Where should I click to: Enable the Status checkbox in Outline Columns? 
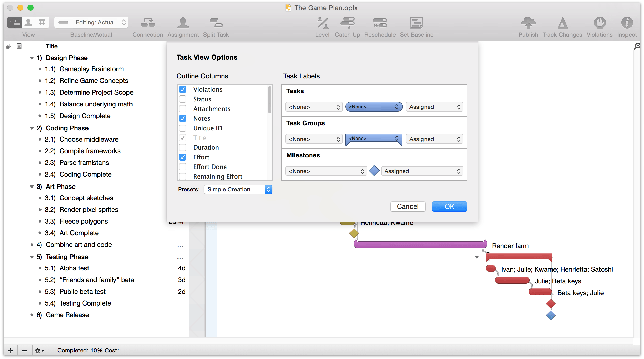(183, 99)
